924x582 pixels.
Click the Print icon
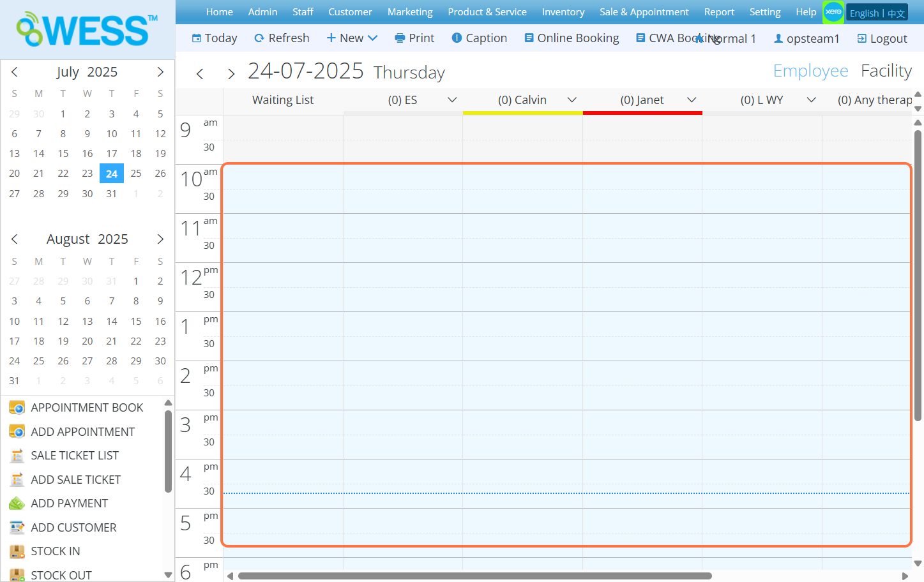[x=400, y=38]
